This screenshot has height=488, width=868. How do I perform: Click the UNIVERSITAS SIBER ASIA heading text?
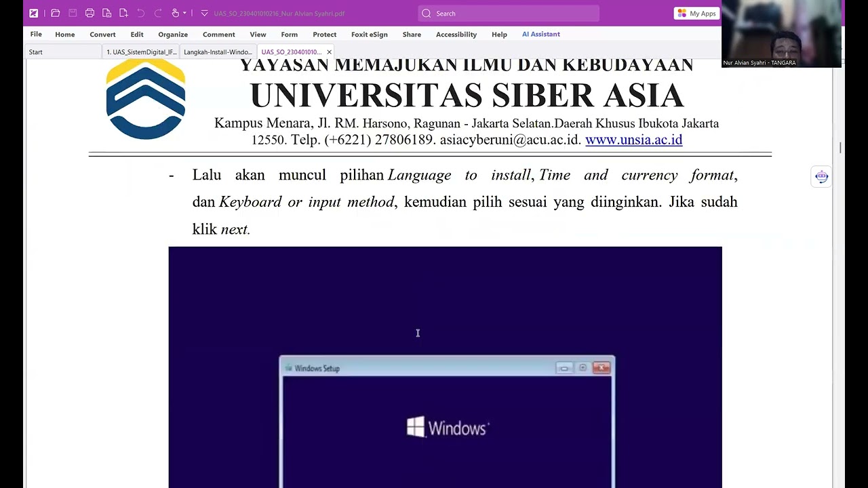[467, 95]
